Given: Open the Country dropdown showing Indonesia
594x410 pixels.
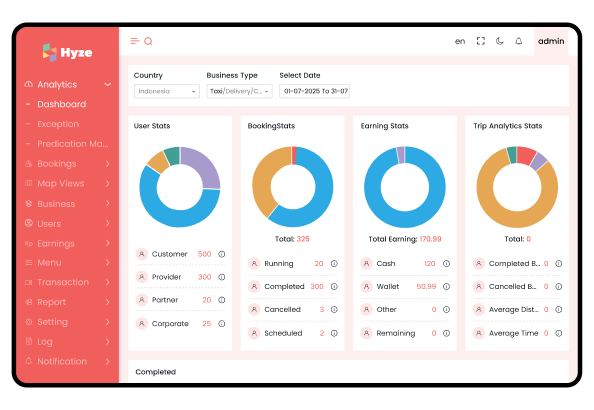Looking at the screenshot, I should (167, 91).
